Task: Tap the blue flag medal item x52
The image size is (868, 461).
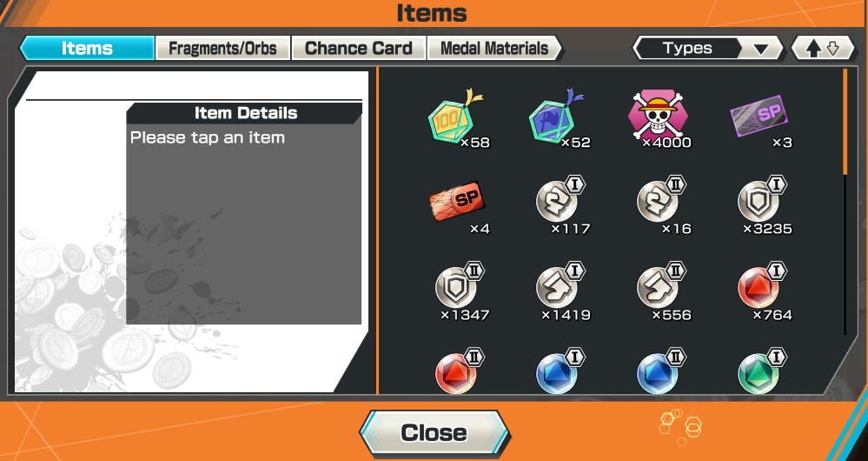Action: 558,118
